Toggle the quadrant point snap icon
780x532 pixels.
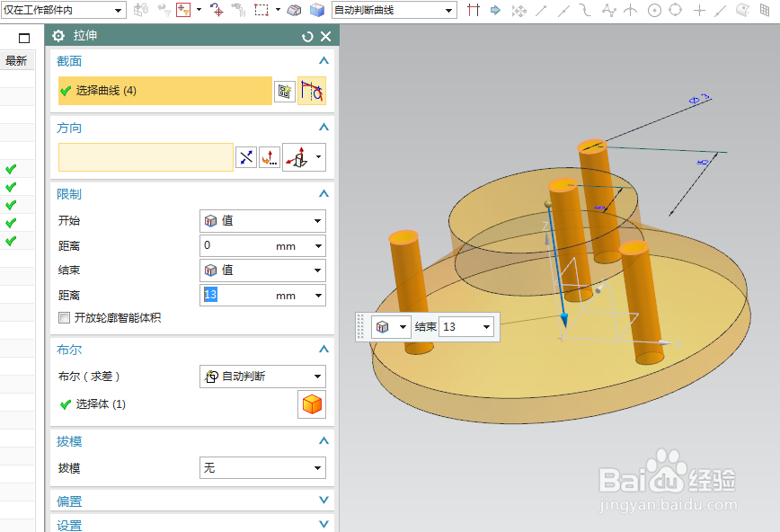(676, 10)
